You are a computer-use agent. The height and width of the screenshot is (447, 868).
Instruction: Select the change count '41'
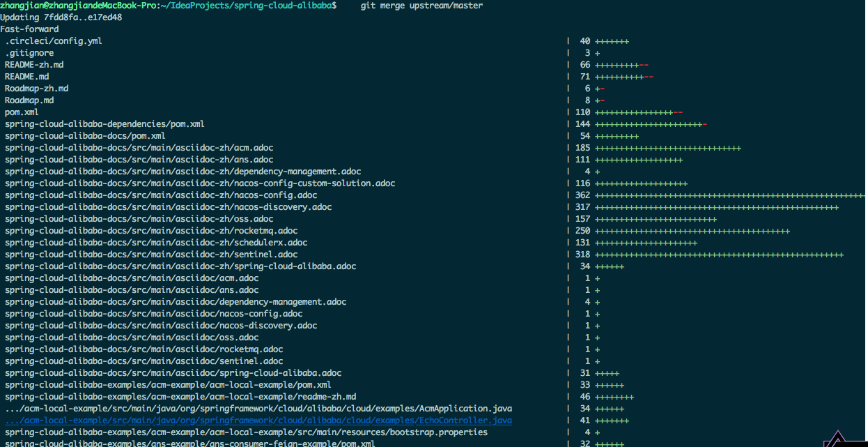pos(585,421)
